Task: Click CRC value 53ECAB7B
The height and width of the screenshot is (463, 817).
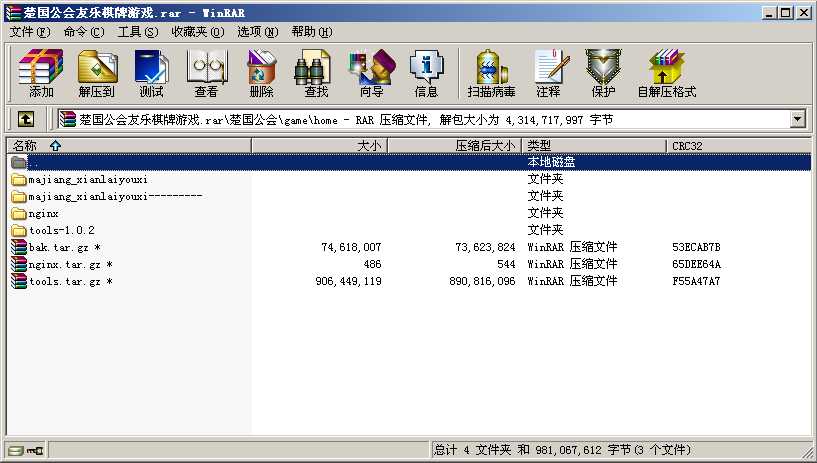Action: (696, 247)
